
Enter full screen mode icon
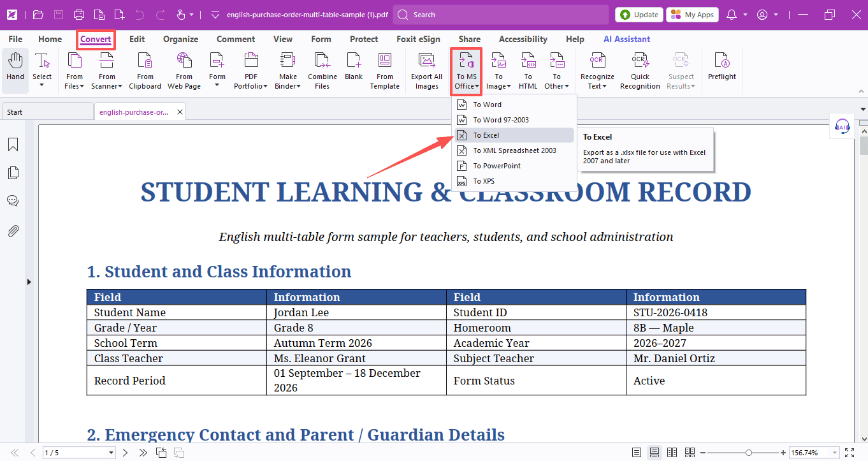(x=848, y=453)
